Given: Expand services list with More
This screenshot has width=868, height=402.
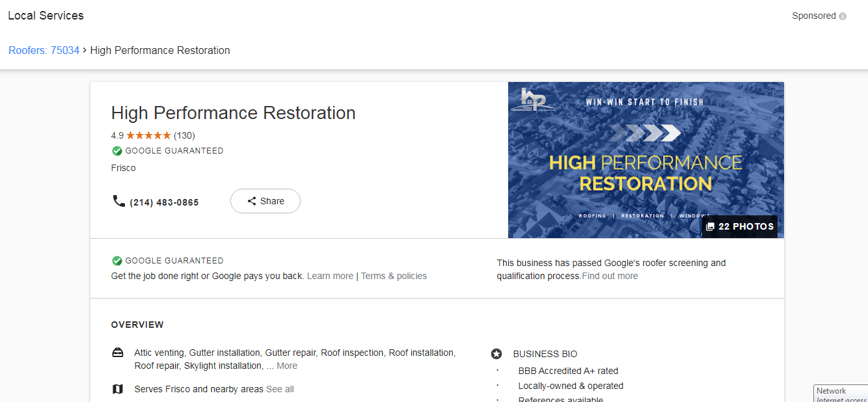Looking at the screenshot, I should pos(287,366).
